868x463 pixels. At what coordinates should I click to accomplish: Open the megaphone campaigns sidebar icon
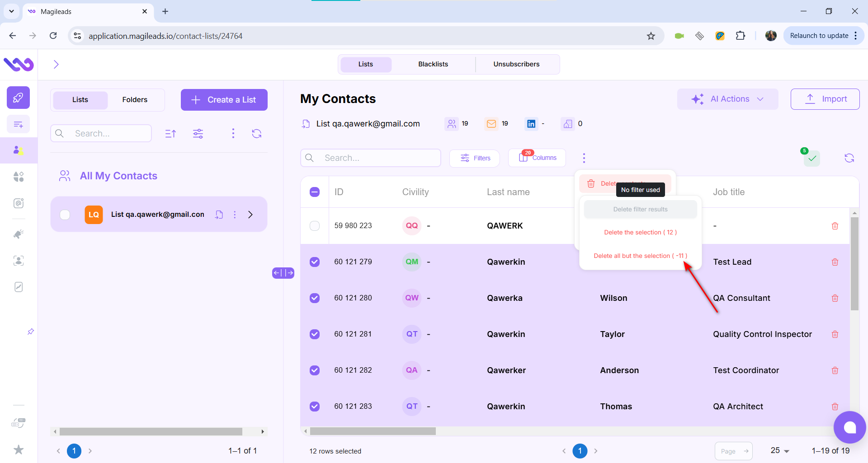click(x=19, y=234)
